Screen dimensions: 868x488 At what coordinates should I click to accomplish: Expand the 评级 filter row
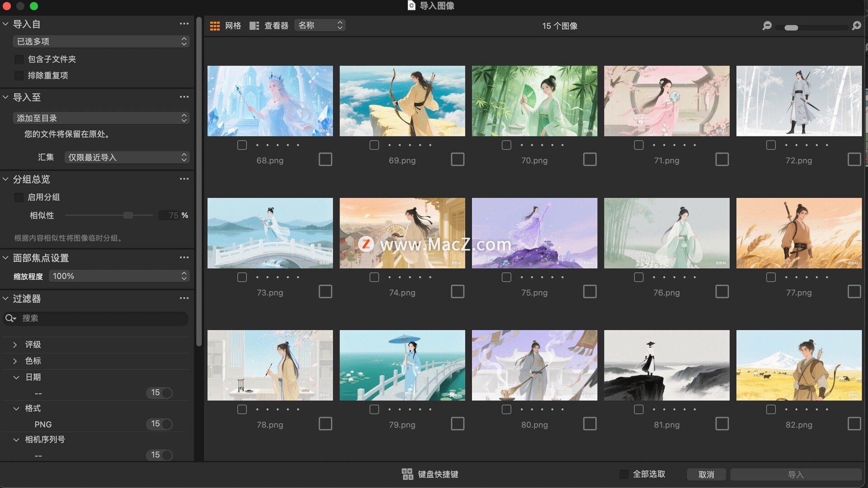15,345
